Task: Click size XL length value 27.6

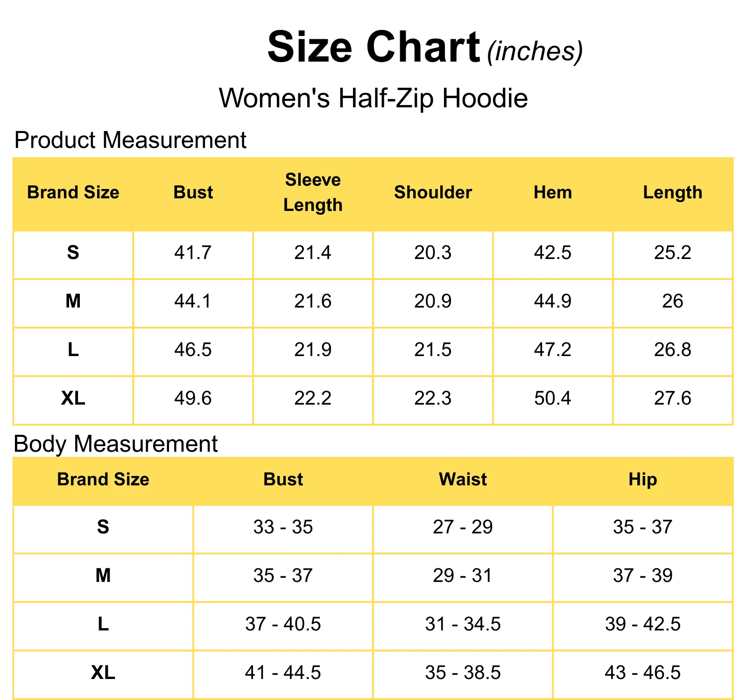Action: click(x=673, y=399)
